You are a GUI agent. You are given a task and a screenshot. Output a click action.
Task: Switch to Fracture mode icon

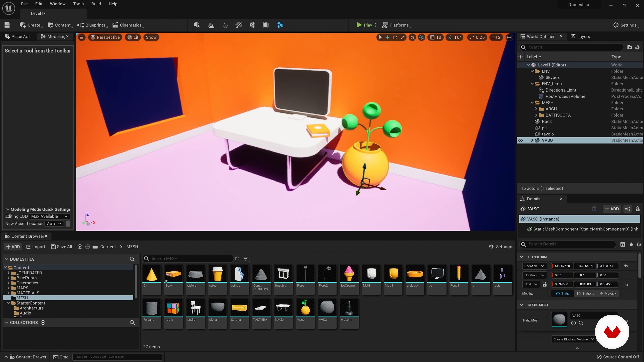pos(252,25)
